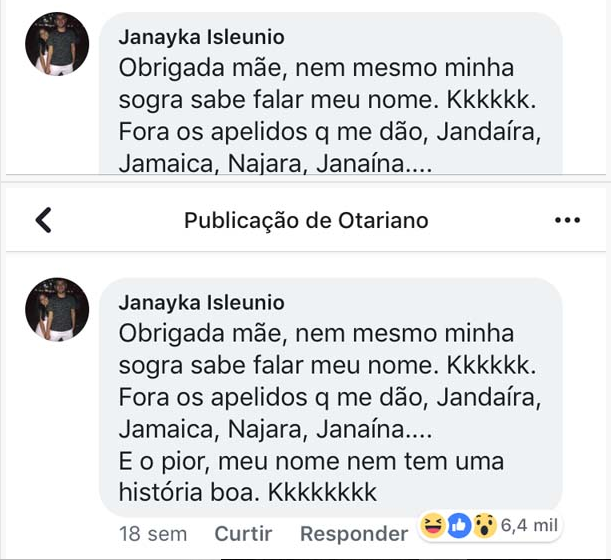Go back using the left chevron arrow

[43, 220]
